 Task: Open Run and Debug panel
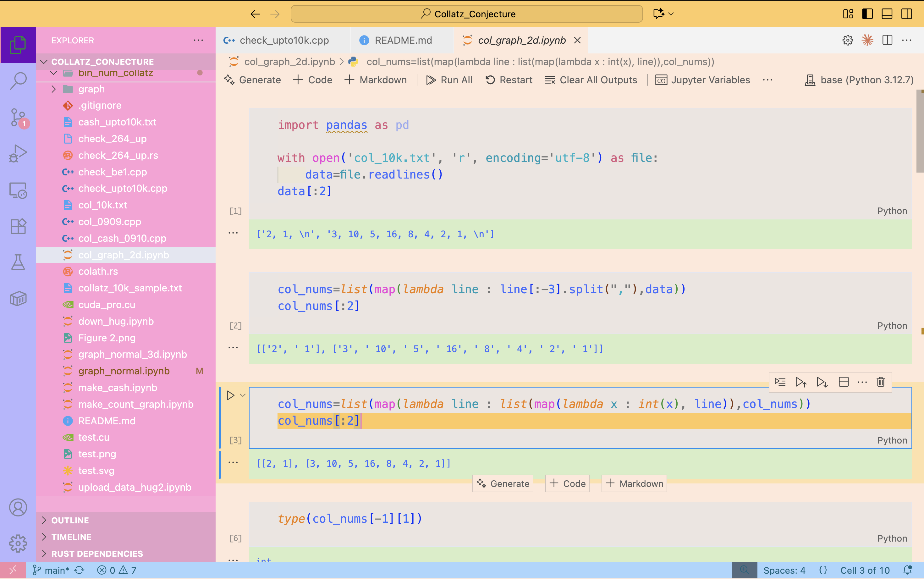pyautogui.click(x=18, y=154)
